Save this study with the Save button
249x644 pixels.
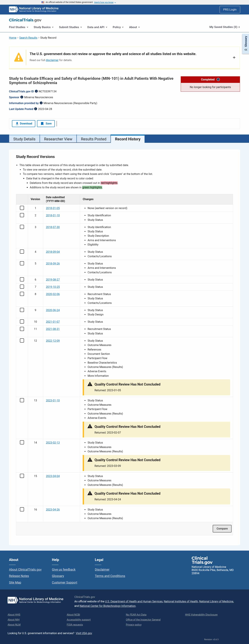(x=46, y=123)
